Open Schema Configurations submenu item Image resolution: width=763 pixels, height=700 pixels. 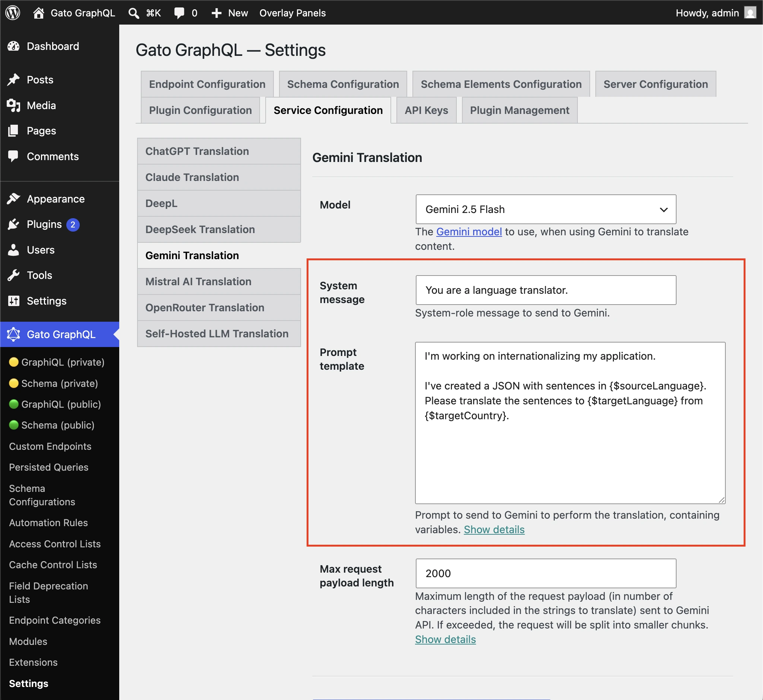[x=42, y=495]
